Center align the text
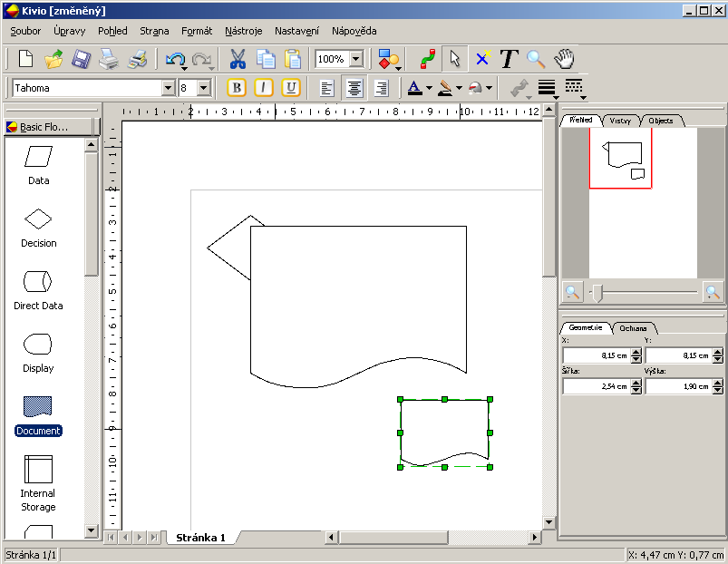Viewport: 728px width, 564px height. click(354, 88)
